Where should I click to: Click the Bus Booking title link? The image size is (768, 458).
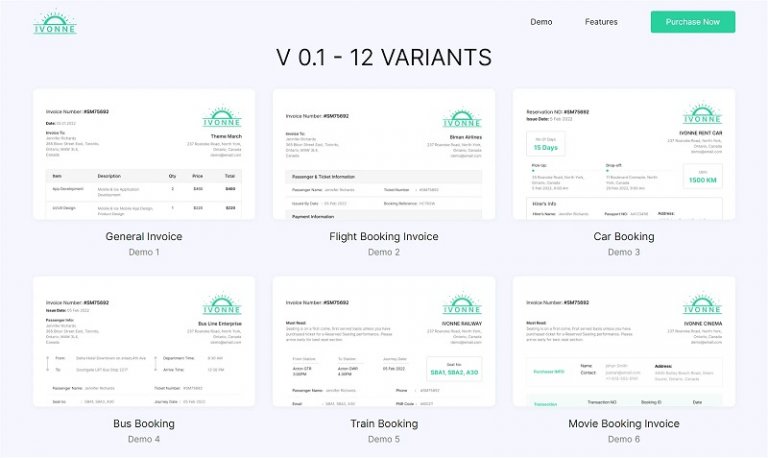(x=144, y=424)
